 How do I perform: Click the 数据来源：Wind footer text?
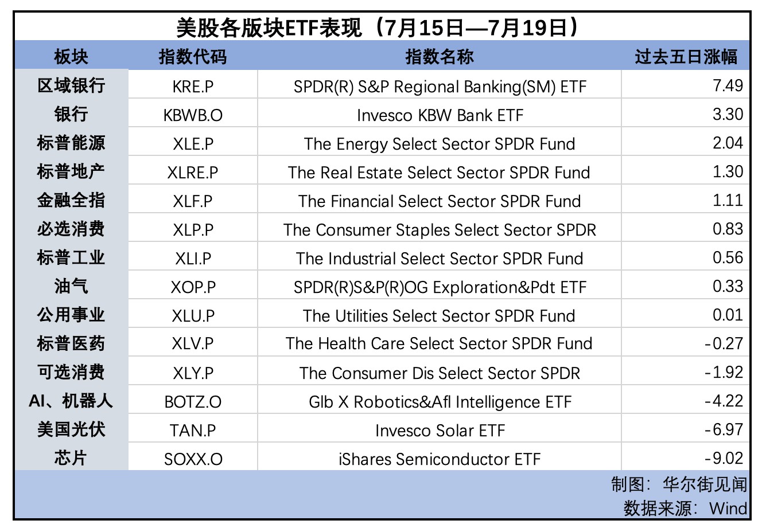coord(685,508)
